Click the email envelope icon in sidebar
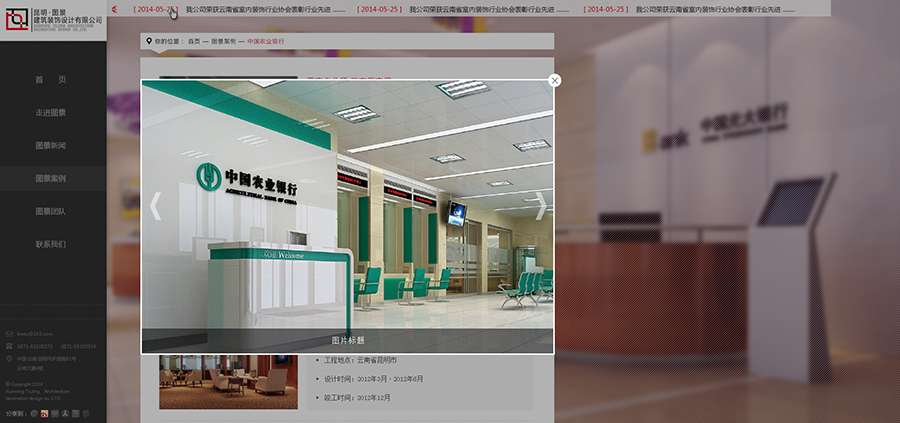Screen dimensions: 900x423 (x=9, y=334)
